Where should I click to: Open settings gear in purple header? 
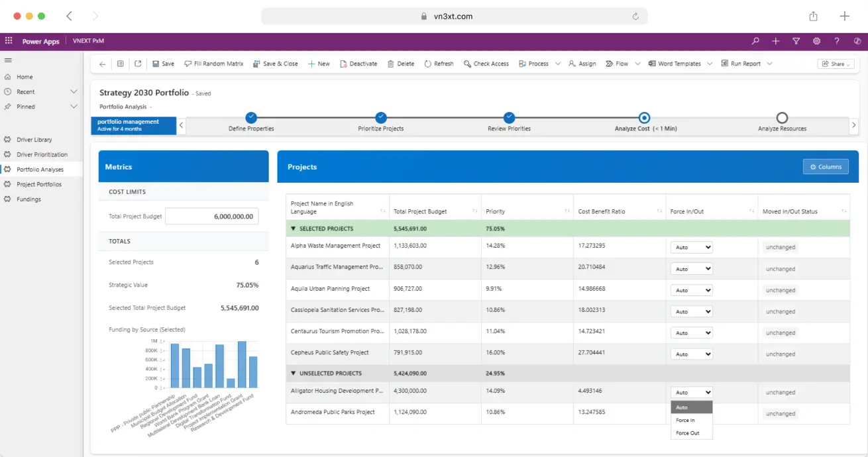pos(816,41)
